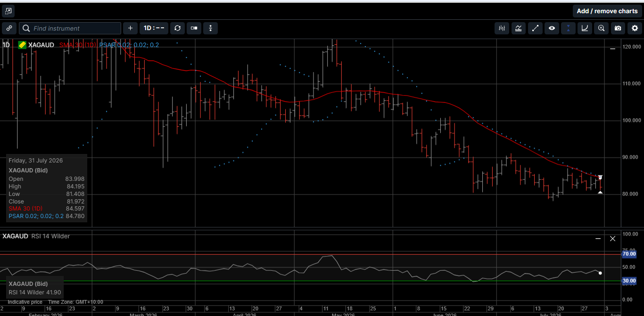Open the chart type bars icon
The height and width of the screenshot is (316, 644).
click(x=502, y=28)
